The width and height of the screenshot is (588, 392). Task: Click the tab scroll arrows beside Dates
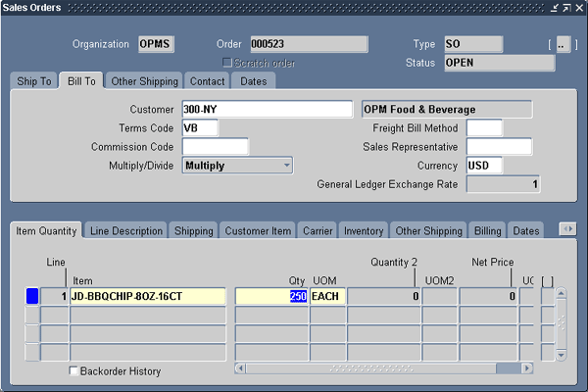coord(567,228)
